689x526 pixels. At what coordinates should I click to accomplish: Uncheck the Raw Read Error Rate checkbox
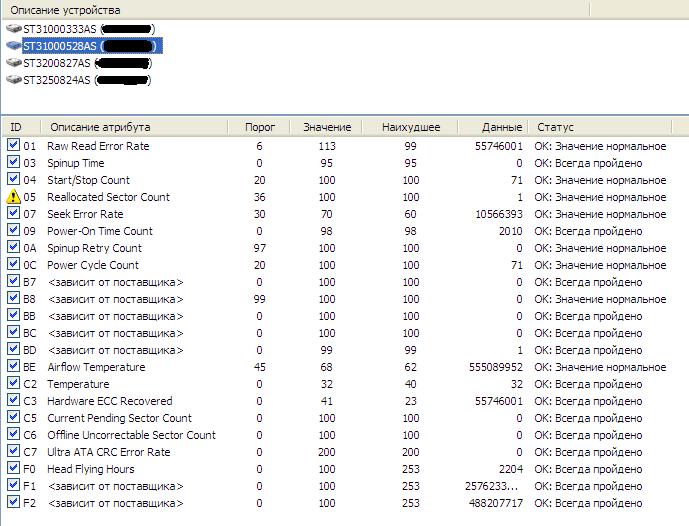pos(13,145)
